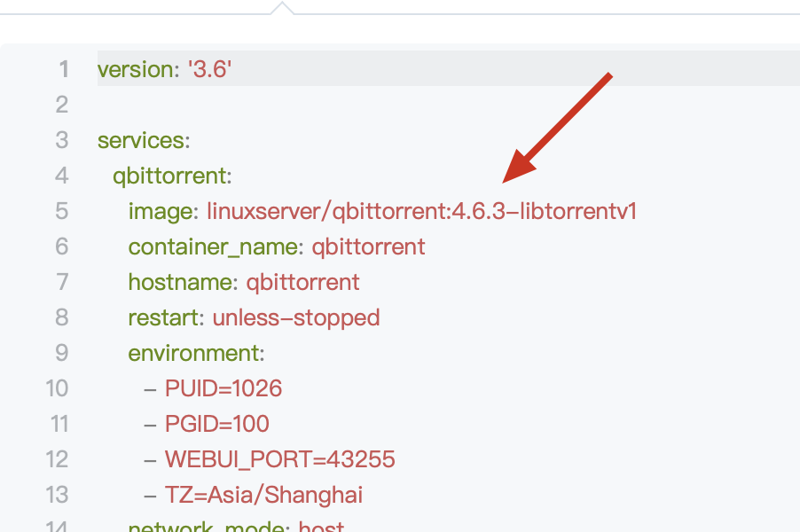
Task: Click the image key on line 5
Action: coord(161,212)
